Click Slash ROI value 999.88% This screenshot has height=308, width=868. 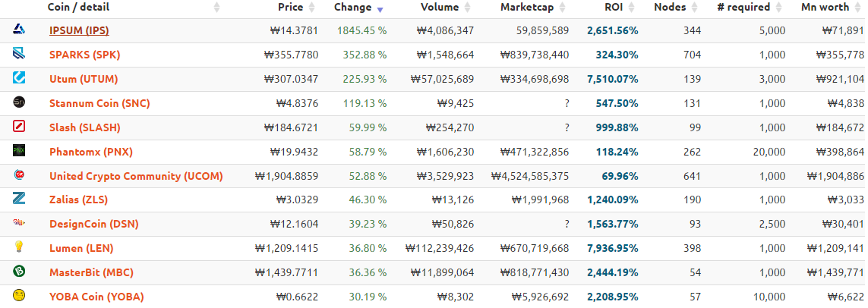point(617,127)
